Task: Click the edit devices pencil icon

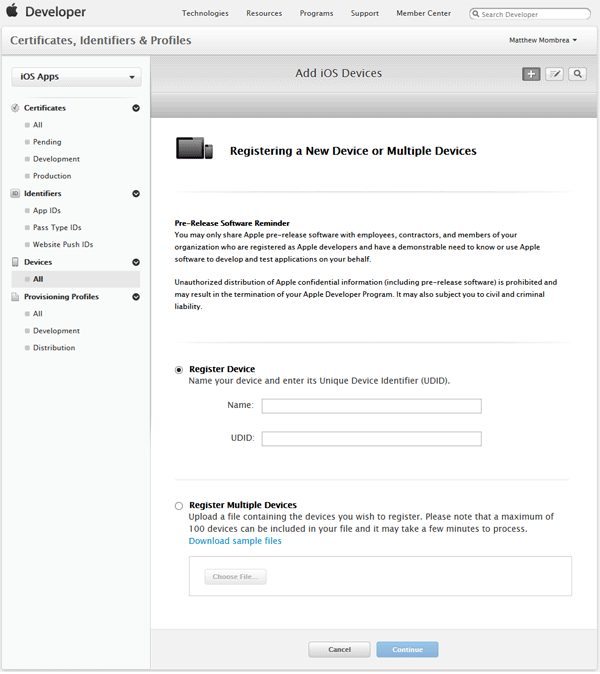Action: click(554, 74)
